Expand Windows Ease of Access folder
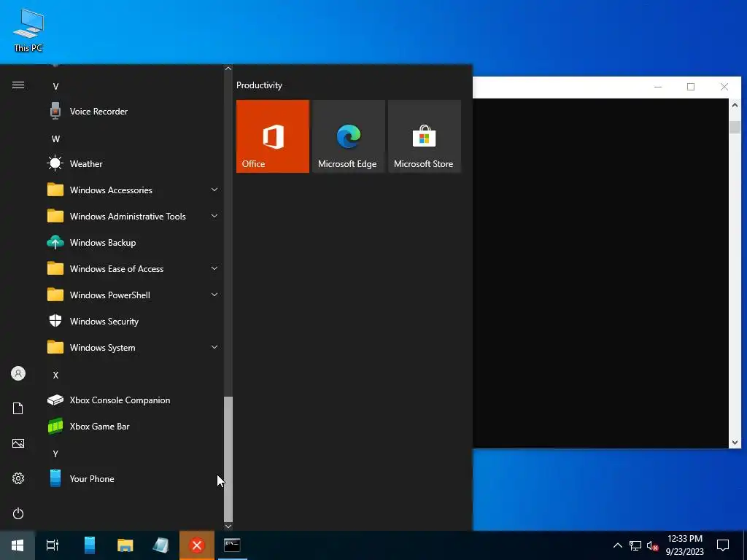The height and width of the screenshot is (560, 747). [133, 269]
